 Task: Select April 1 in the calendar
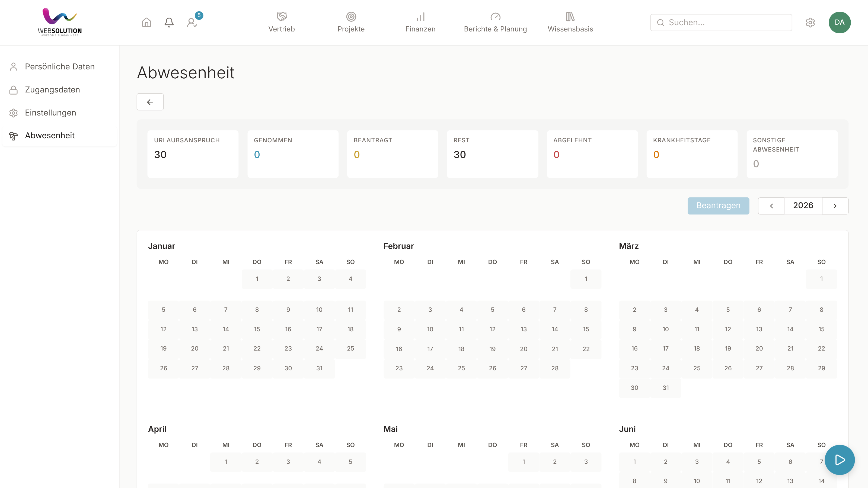tap(226, 462)
